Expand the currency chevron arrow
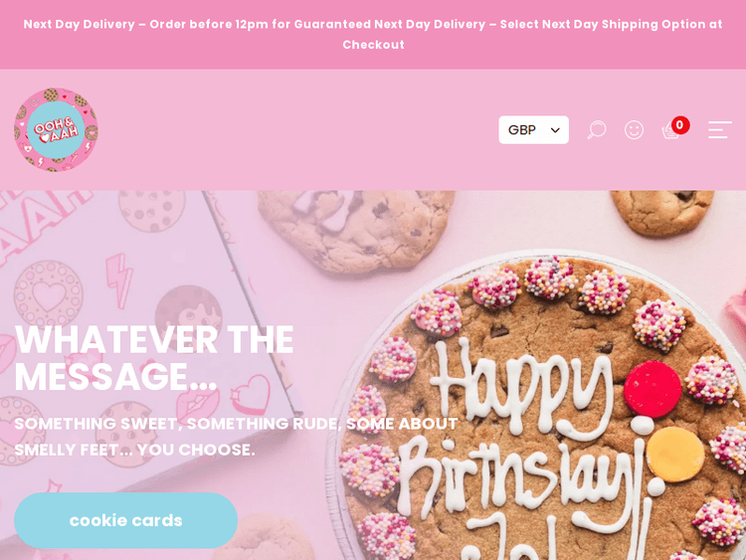746x560 pixels. [x=555, y=130]
